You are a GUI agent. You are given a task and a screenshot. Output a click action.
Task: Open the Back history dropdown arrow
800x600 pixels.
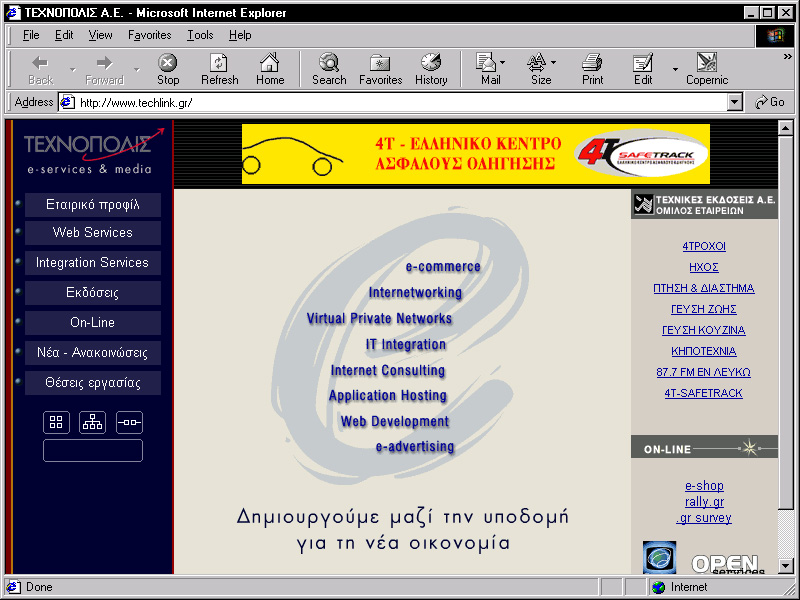click(72, 69)
